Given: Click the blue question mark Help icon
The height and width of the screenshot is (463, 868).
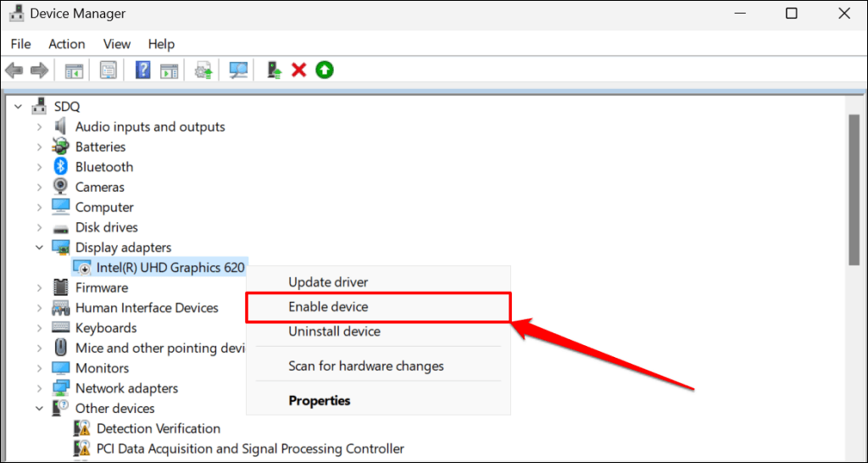Looking at the screenshot, I should (142, 70).
